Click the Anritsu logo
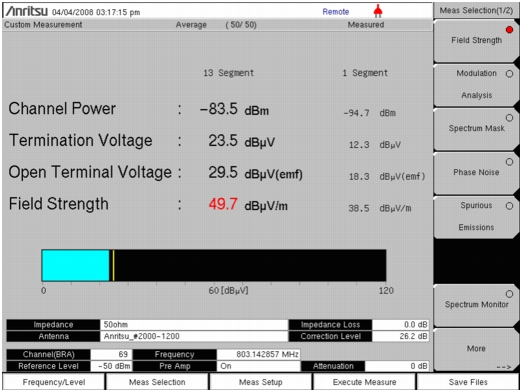The image size is (521, 392). [x=27, y=11]
